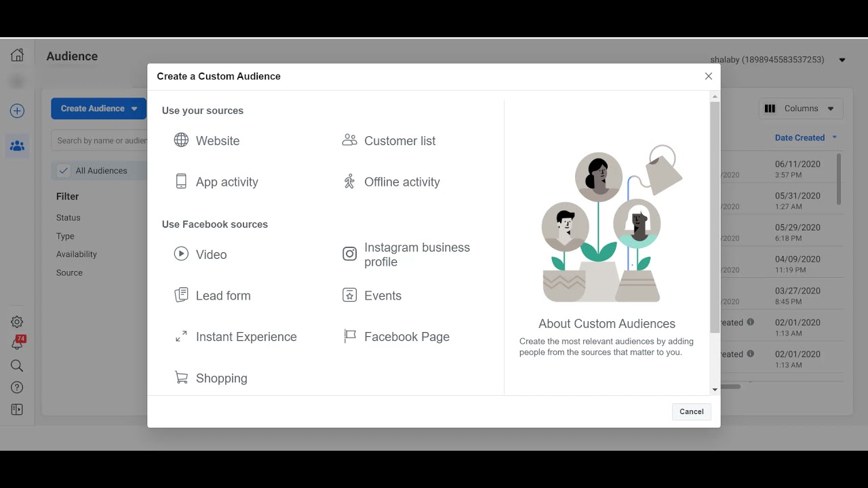Click the Video play icon

(x=181, y=254)
